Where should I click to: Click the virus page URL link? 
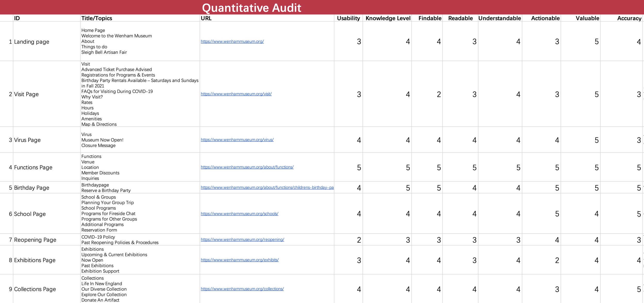pyautogui.click(x=237, y=140)
